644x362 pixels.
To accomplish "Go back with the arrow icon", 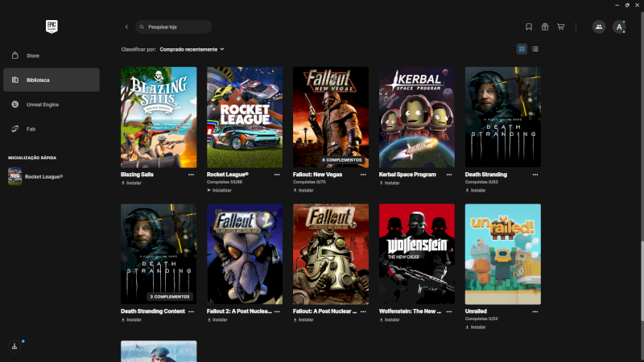I will 126,27.
